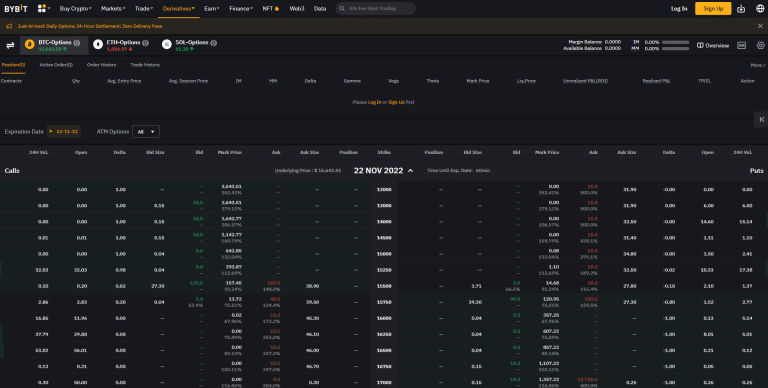Click the Bybit logo
The width and height of the screenshot is (768, 388).
click(x=16, y=8)
